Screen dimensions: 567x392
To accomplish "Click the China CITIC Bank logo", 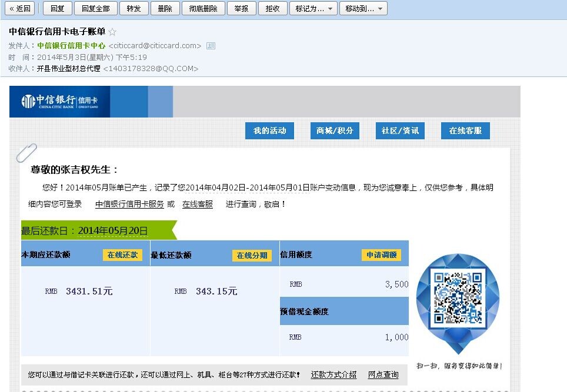I will [59, 102].
